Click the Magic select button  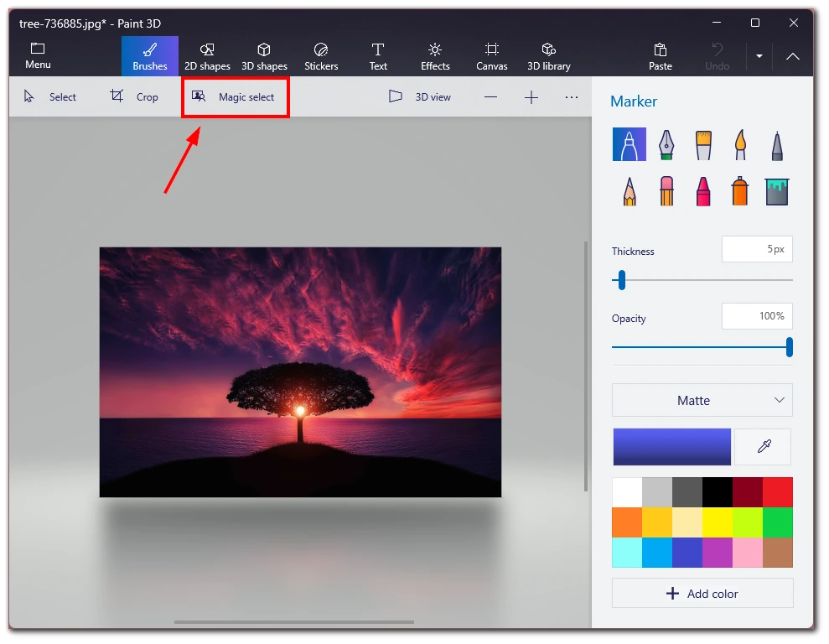pos(236,96)
